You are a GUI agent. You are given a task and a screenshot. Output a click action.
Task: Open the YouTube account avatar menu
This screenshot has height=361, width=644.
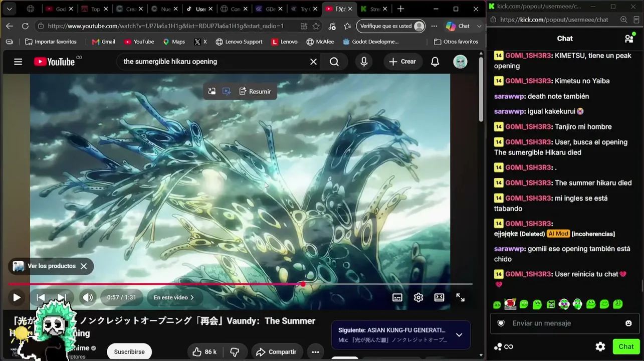coord(460,62)
